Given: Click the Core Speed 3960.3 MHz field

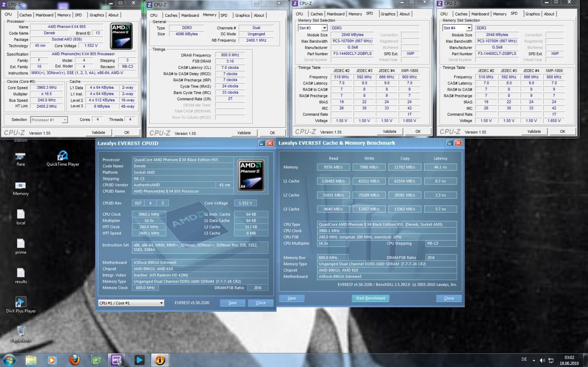Looking at the screenshot, I should (47, 87).
